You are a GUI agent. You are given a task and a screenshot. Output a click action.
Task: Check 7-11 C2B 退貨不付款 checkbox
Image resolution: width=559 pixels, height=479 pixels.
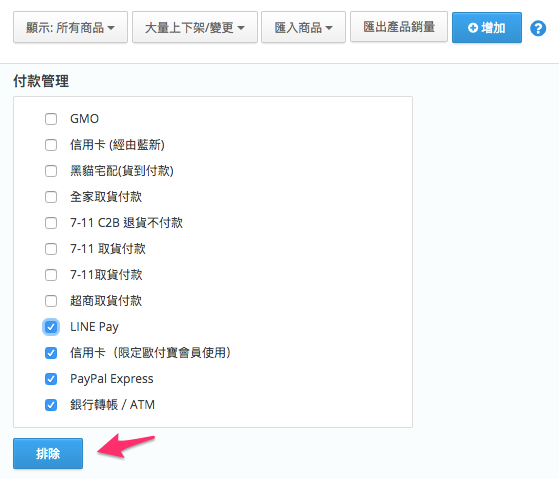tap(51, 223)
